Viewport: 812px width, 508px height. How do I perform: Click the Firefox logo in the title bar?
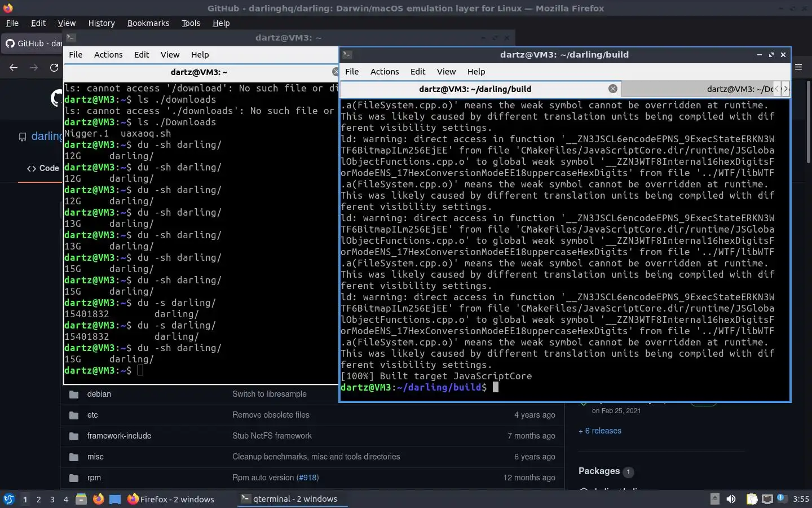(x=8, y=8)
